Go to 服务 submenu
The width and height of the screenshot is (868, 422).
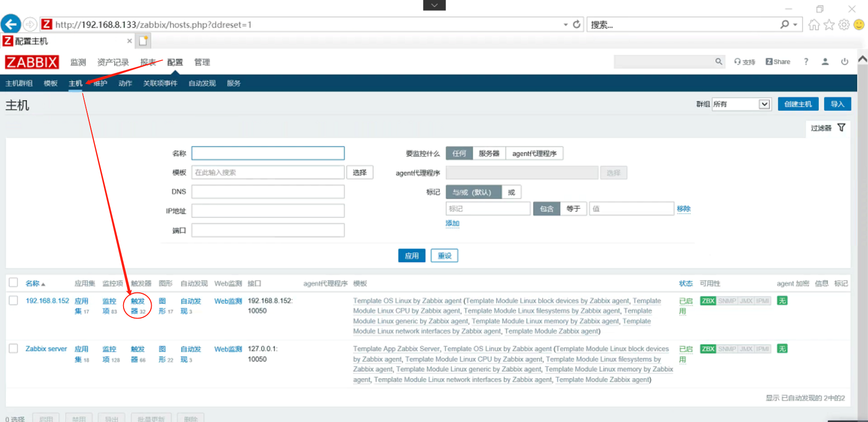click(234, 83)
